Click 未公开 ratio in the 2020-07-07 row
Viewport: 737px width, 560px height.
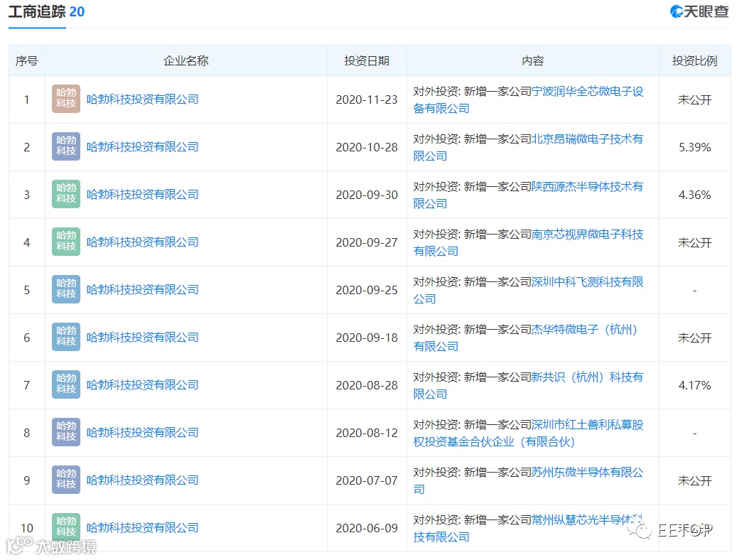694,480
